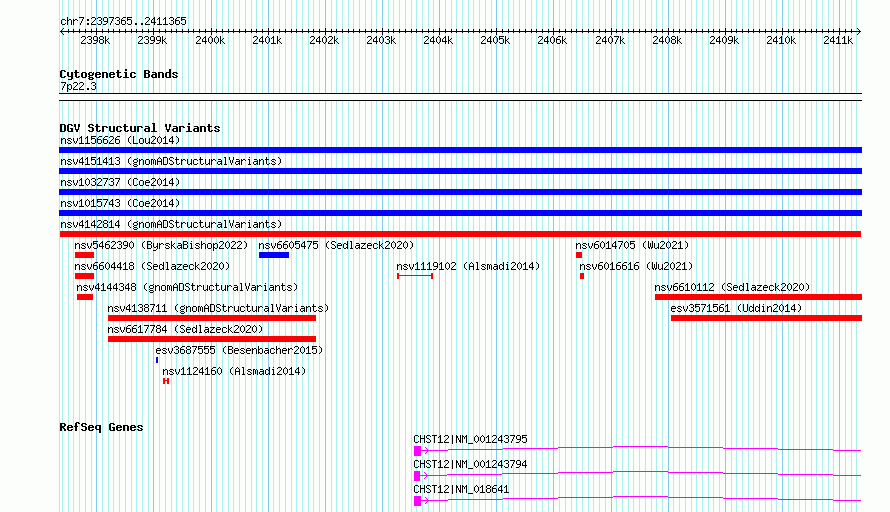Open variant nsv1032737 (Coe2014) label
The image size is (890, 512).
tap(120, 182)
